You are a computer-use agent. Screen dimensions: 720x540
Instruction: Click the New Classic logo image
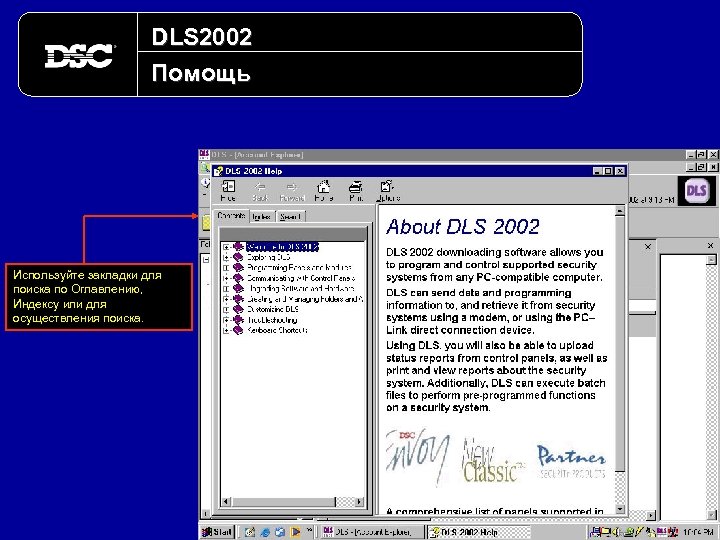494,460
